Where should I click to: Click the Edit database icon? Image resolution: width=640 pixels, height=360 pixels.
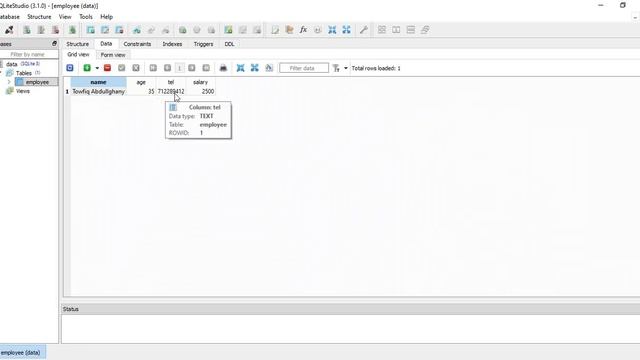click(41, 30)
